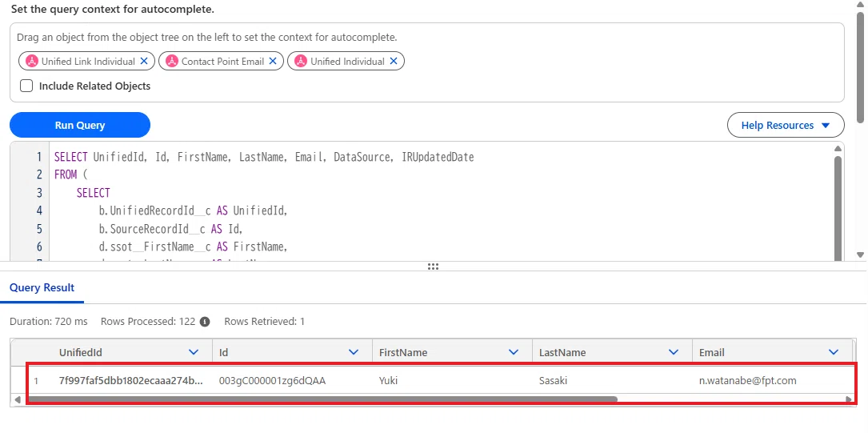Click the Email cell n.watanabe@fpt.com
The height and width of the screenshot is (433, 868).
click(748, 381)
